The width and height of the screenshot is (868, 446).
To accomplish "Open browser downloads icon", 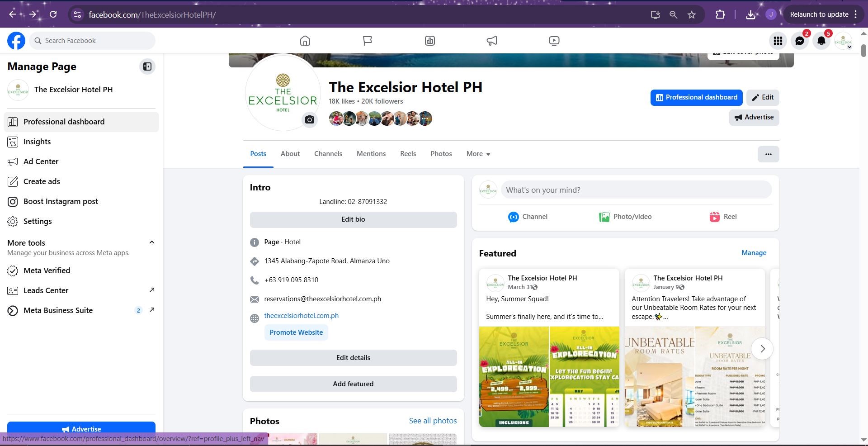I will tap(750, 14).
